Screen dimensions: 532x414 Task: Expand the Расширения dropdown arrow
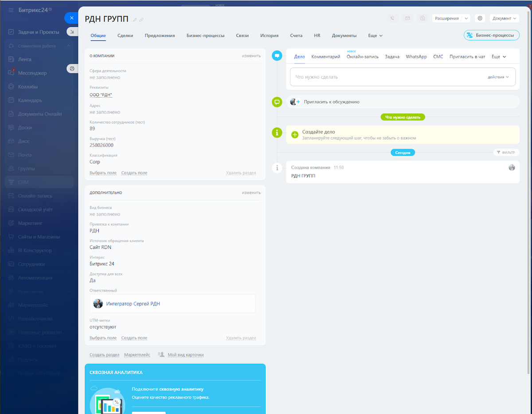pyautogui.click(x=466, y=19)
